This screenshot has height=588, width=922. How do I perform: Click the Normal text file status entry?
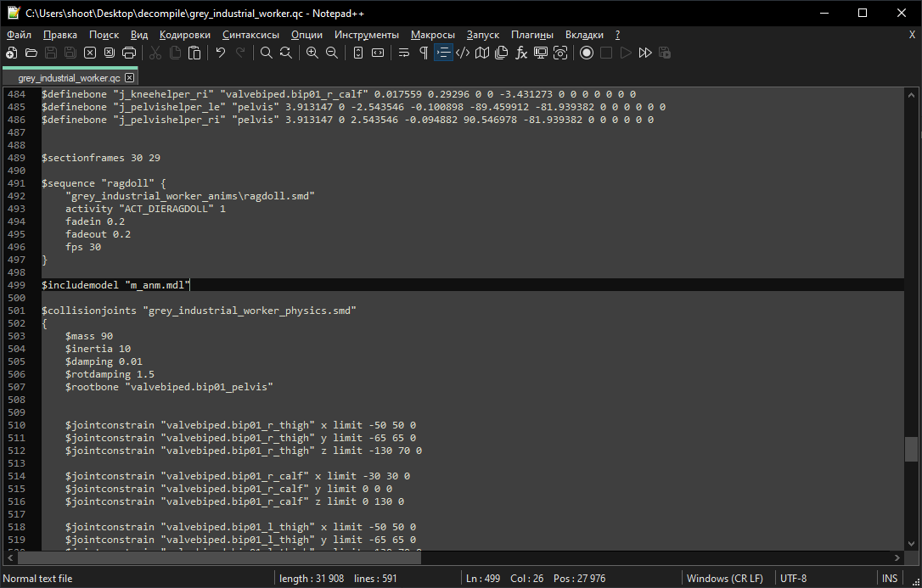point(38,579)
